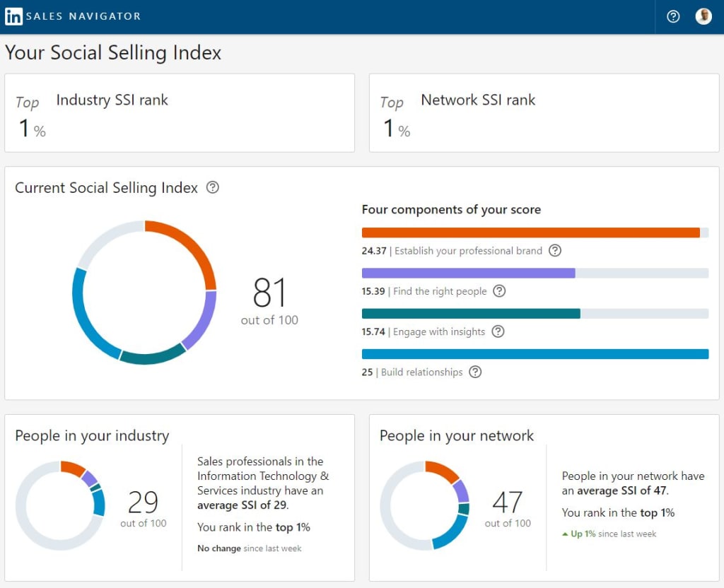Click help icon beside Current Social Selling Index

point(212,187)
